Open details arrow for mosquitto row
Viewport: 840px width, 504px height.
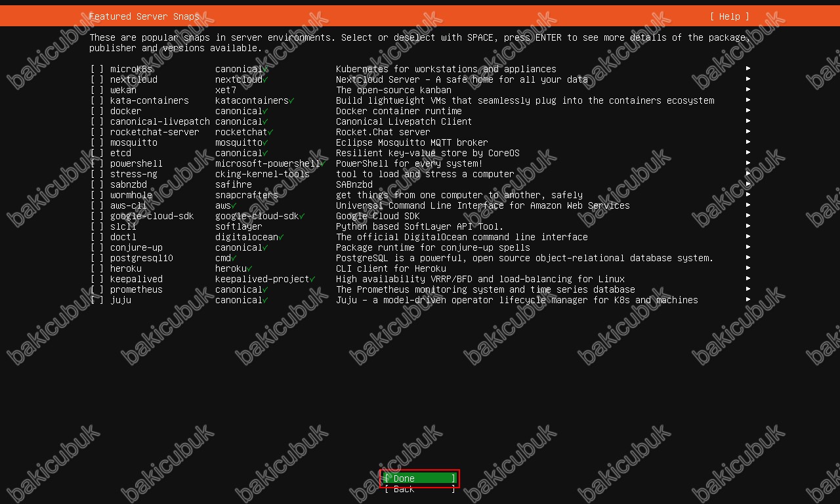(748, 142)
